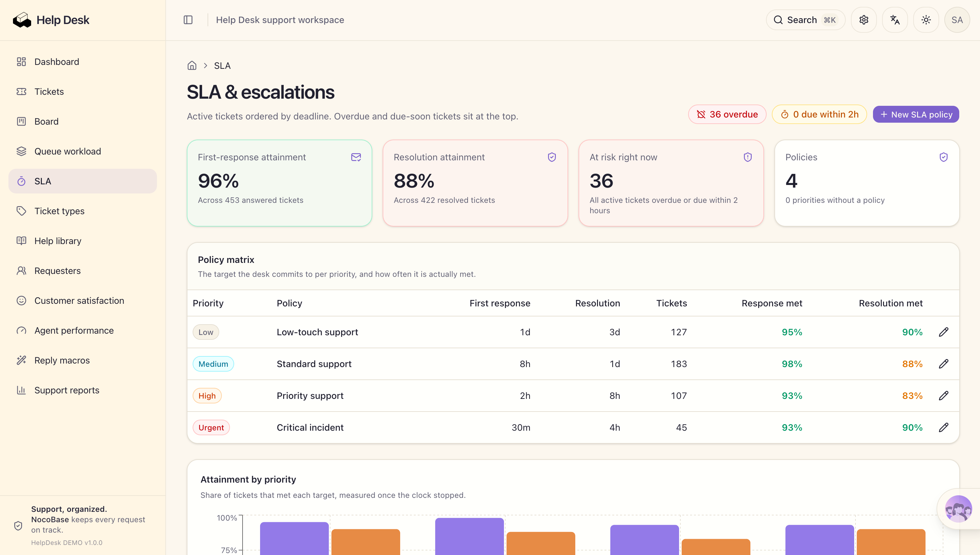The height and width of the screenshot is (555, 980).
Task: Click the Requesters people icon
Action: point(21,271)
